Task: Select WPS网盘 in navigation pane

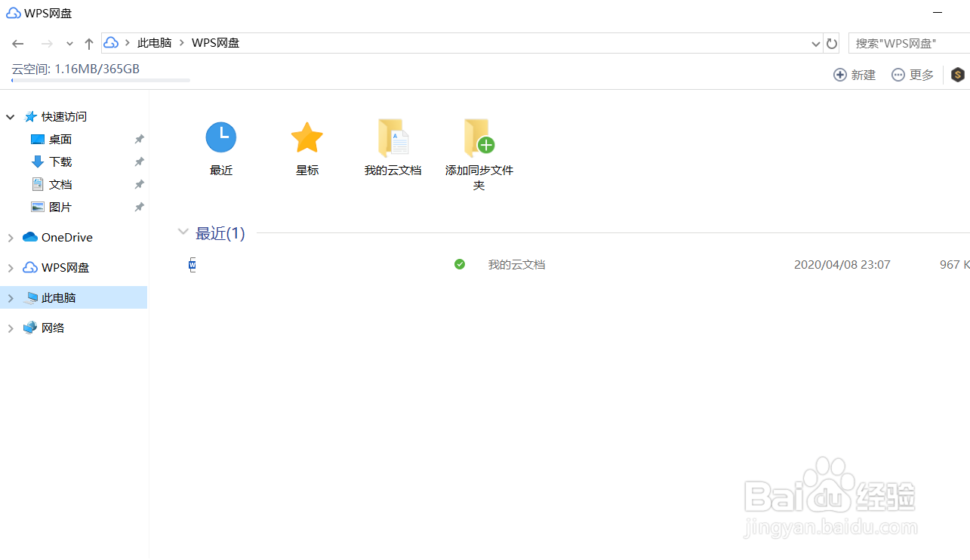Action: pos(66,267)
